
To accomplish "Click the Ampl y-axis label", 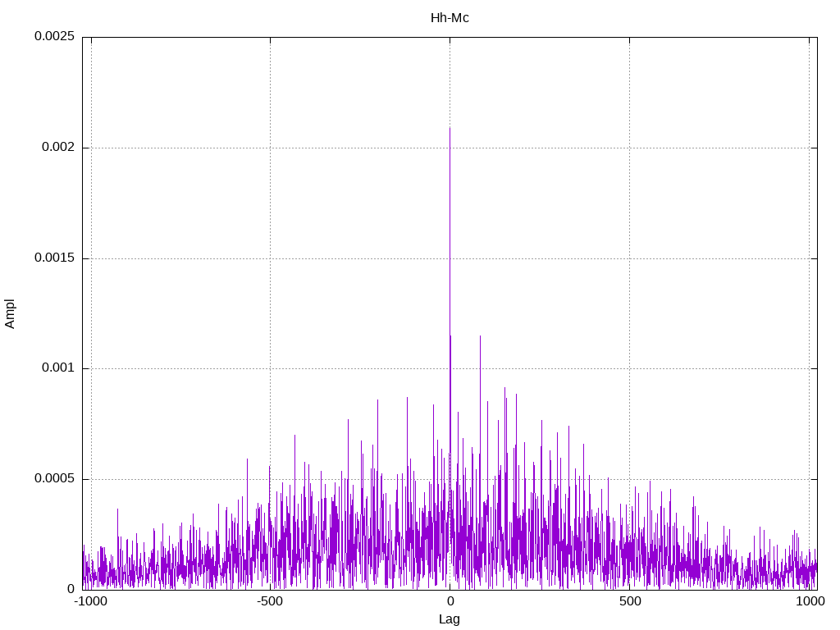I will [10, 313].
